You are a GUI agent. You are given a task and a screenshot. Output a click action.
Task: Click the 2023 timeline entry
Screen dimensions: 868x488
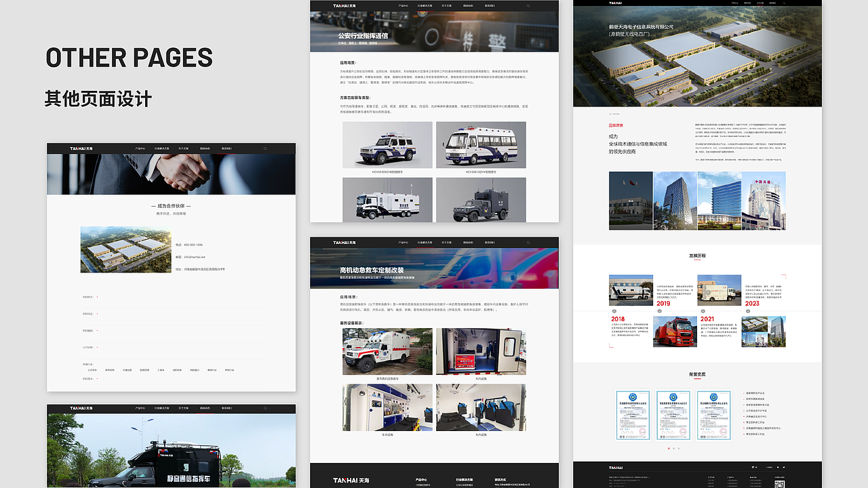pos(752,304)
